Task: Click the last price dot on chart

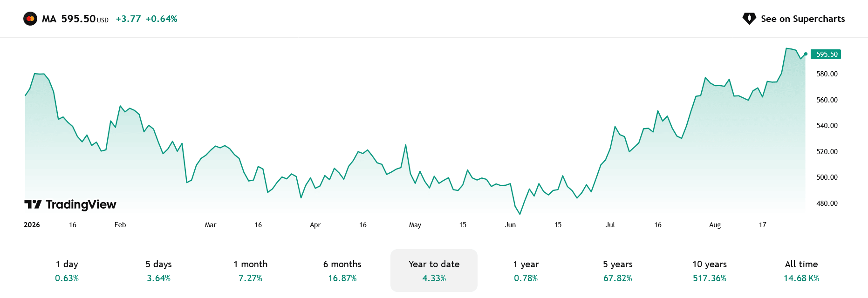Action: [x=806, y=54]
